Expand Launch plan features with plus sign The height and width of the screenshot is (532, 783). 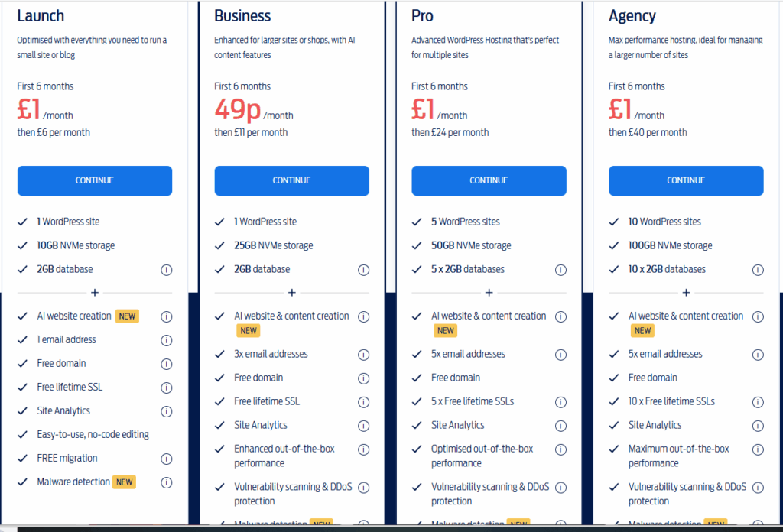[95, 293]
